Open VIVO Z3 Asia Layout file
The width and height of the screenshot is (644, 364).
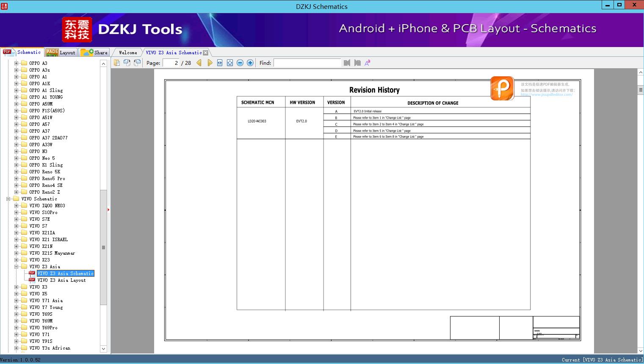[x=61, y=280]
